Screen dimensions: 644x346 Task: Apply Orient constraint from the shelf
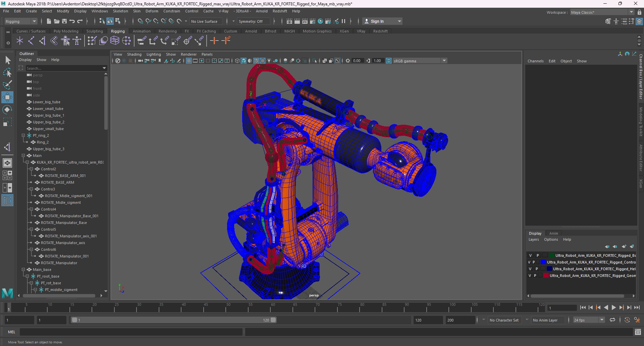click(x=165, y=41)
